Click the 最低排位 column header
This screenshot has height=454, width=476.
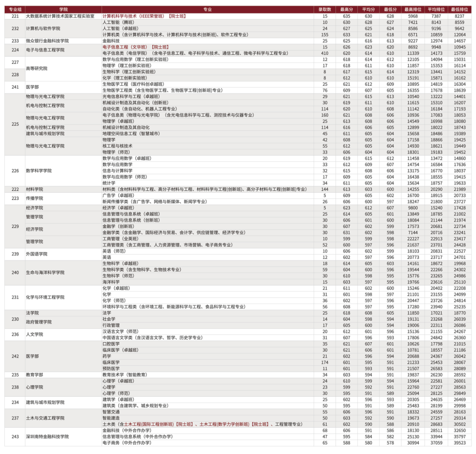point(460,9)
